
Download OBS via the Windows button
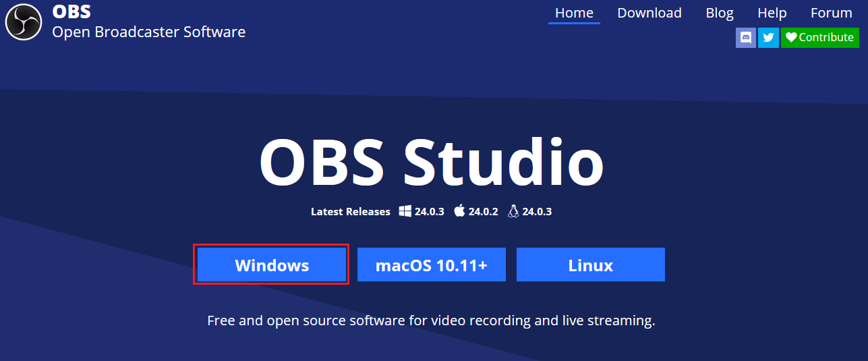(272, 265)
